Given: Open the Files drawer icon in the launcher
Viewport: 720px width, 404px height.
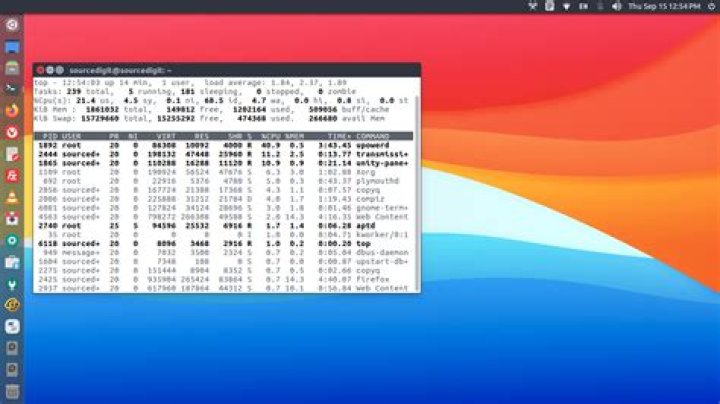Looking at the screenshot, I should tap(12, 68).
